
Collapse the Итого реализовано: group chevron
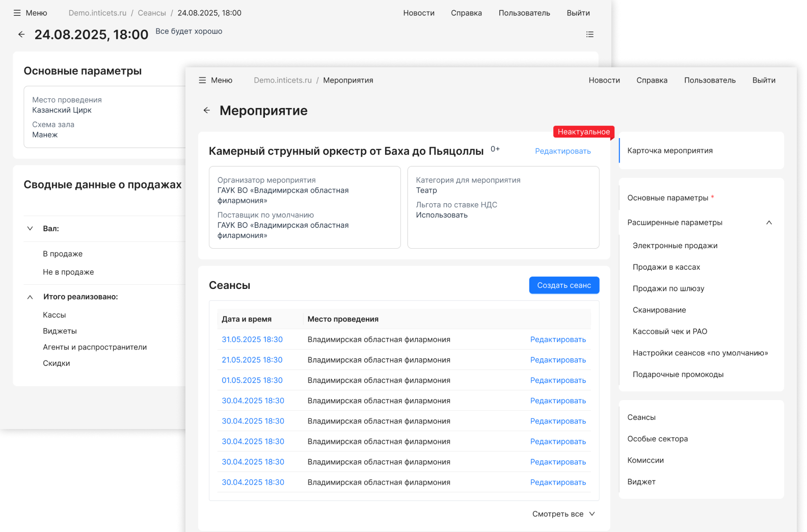(x=30, y=297)
